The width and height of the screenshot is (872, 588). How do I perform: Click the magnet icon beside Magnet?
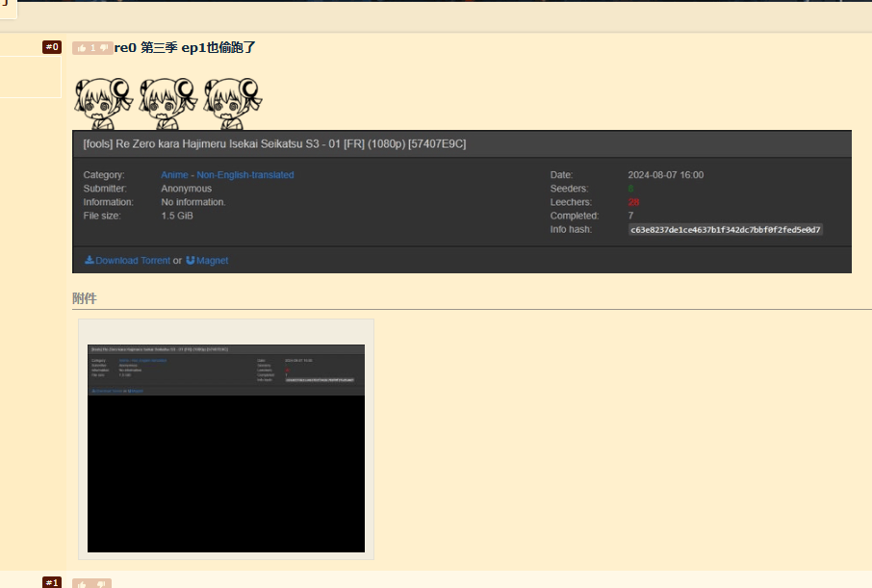click(191, 260)
